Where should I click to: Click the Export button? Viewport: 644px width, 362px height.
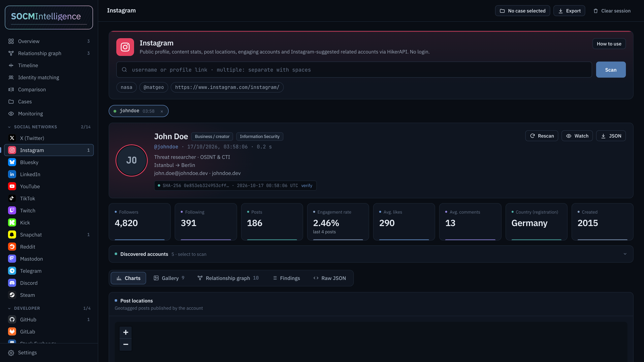[x=569, y=11]
